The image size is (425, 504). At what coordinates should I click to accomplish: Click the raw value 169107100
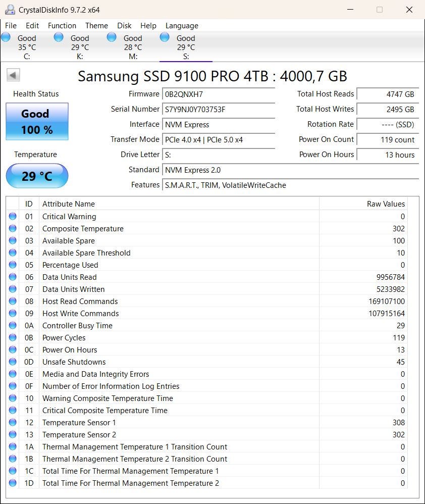pos(387,301)
